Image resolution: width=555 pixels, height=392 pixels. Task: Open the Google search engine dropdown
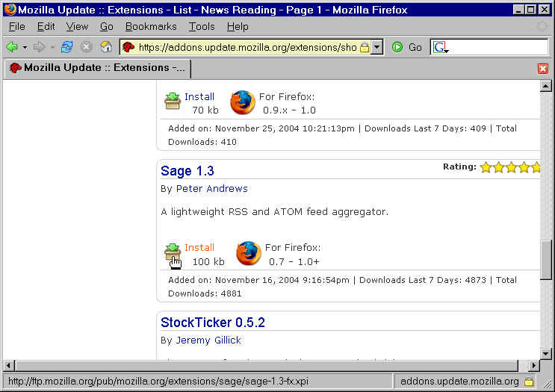441,47
